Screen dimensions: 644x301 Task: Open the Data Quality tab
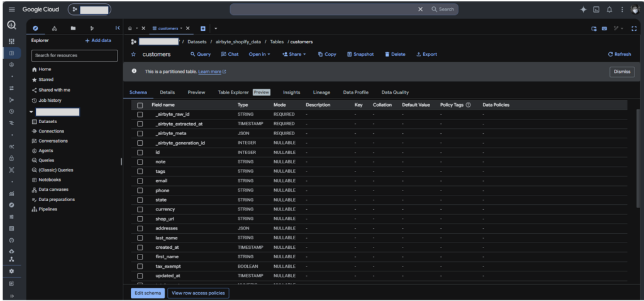395,92
